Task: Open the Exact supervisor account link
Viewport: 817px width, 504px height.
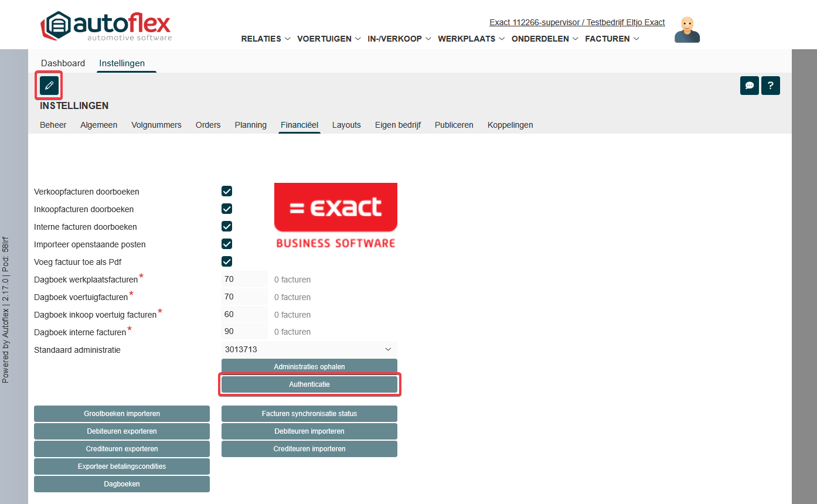Action: [x=577, y=22]
